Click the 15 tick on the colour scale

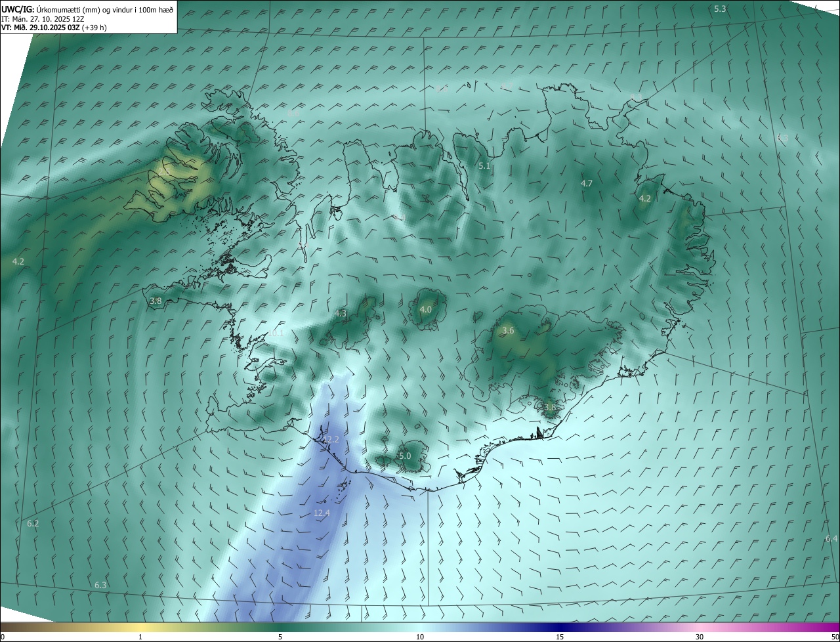pos(560,637)
